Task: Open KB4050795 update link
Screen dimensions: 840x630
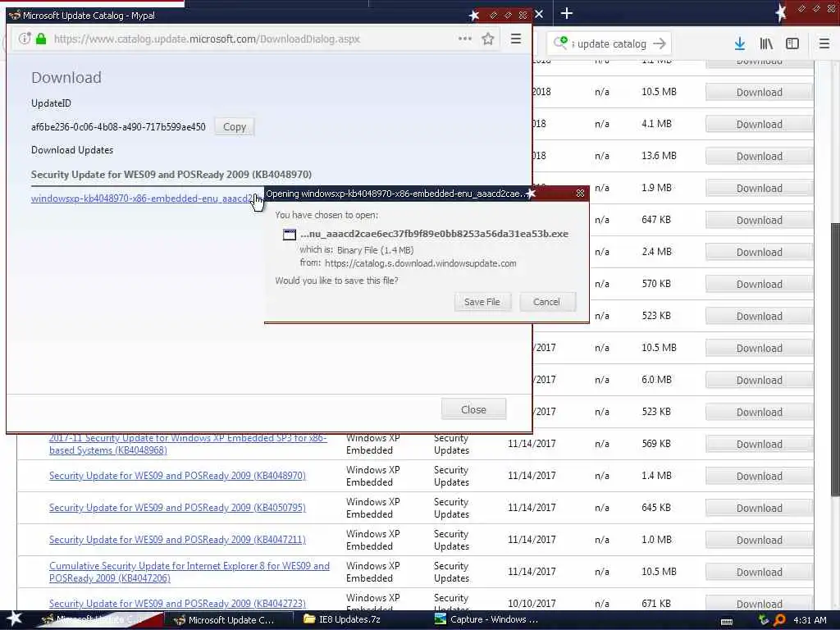Action: click(x=177, y=508)
